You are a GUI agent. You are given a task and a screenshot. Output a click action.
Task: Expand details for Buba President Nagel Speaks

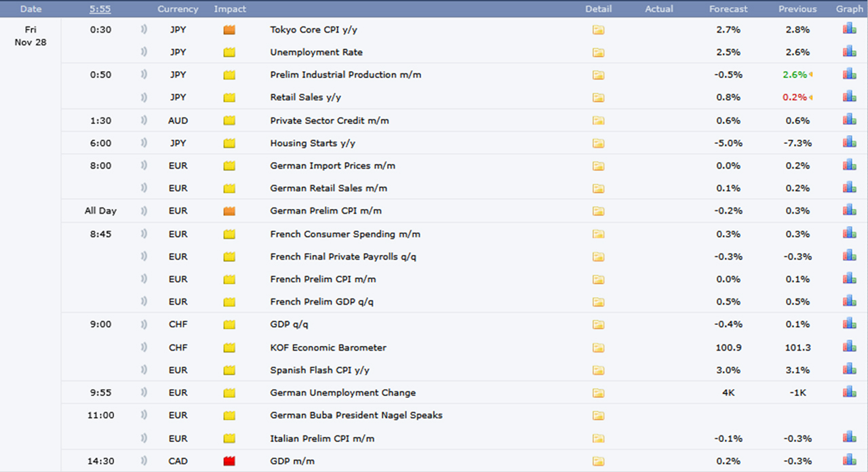click(598, 416)
